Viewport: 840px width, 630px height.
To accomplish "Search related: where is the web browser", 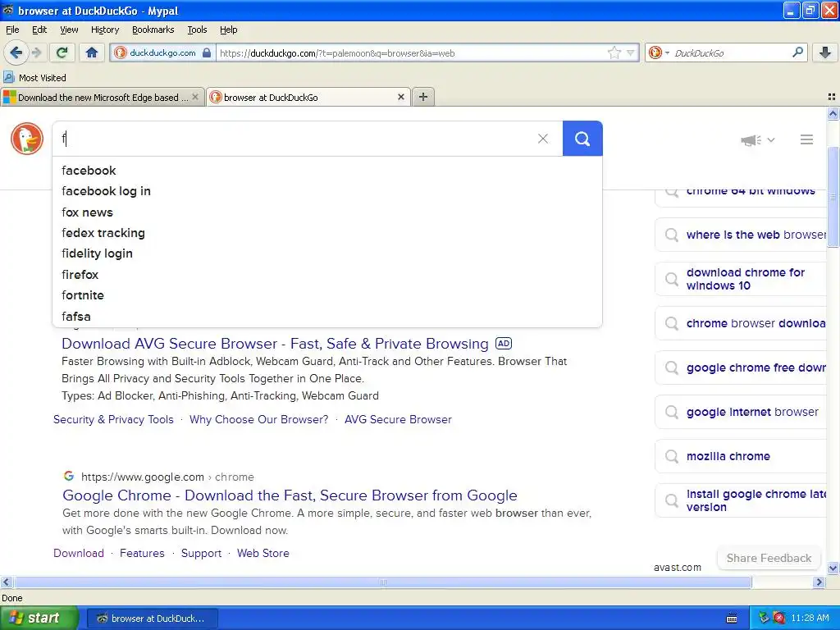I will click(742, 235).
